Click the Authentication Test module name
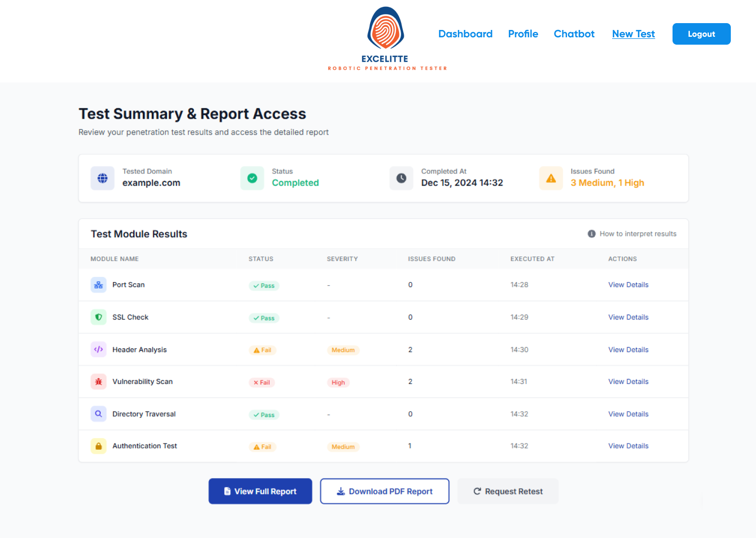756x538 pixels. (x=144, y=446)
